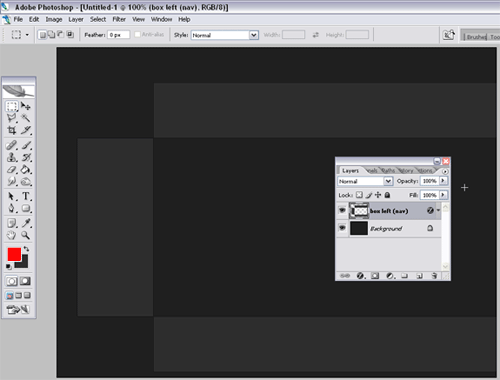
Task: Open the Opacity slider arrow
Action: [x=443, y=181]
